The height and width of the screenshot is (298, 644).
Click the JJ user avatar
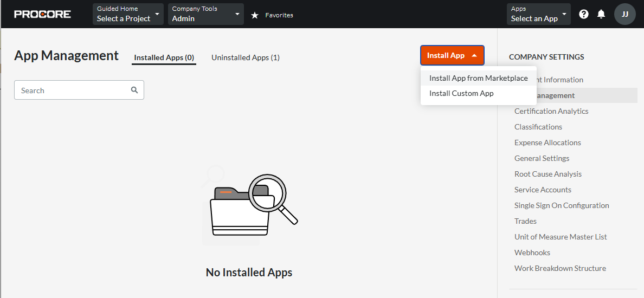coord(624,14)
